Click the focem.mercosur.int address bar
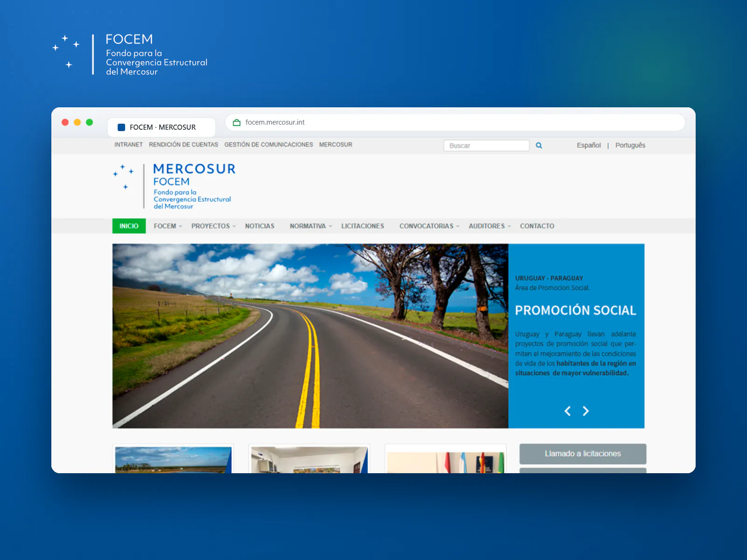This screenshot has width=747, height=560. point(455,122)
